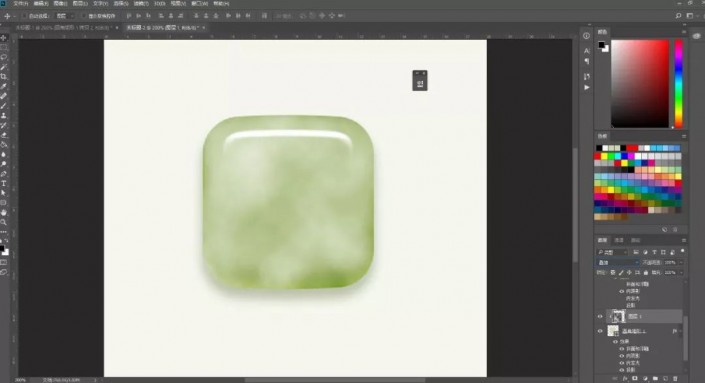Pick a color in the red color field

[640, 84]
